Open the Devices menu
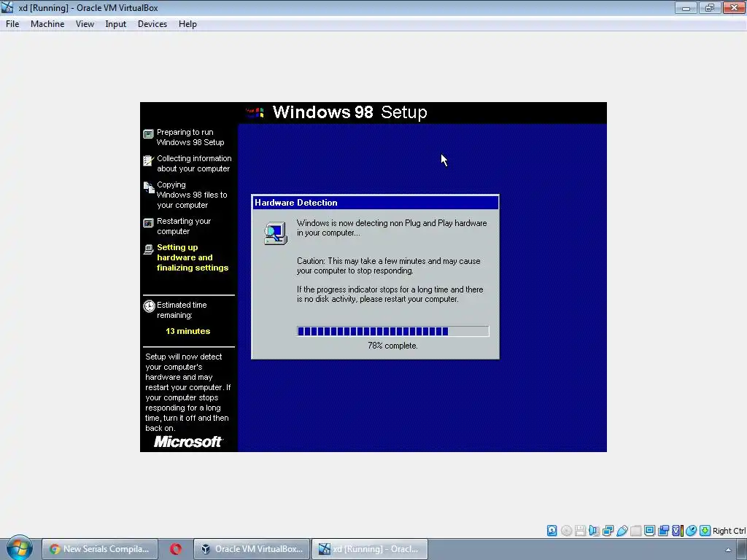The image size is (747, 560). coord(152,24)
